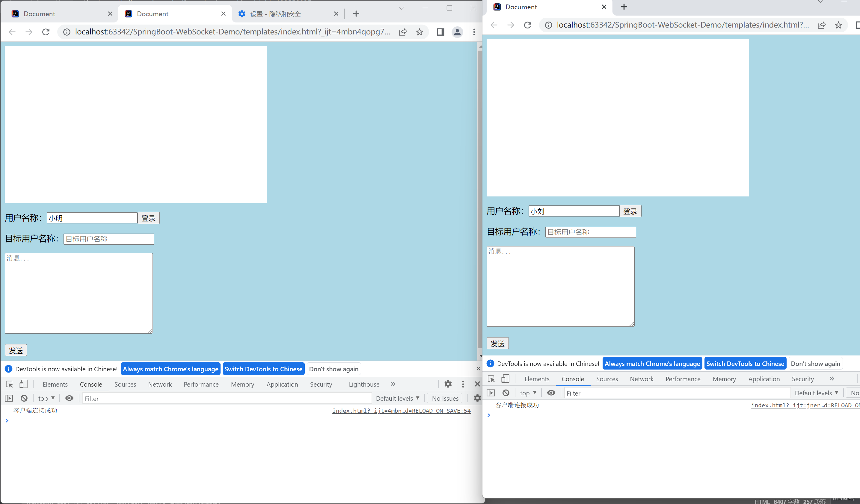This screenshot has width=860, height=504.
Task: Click back arrow in left browser window
Action: coord(12,32)
